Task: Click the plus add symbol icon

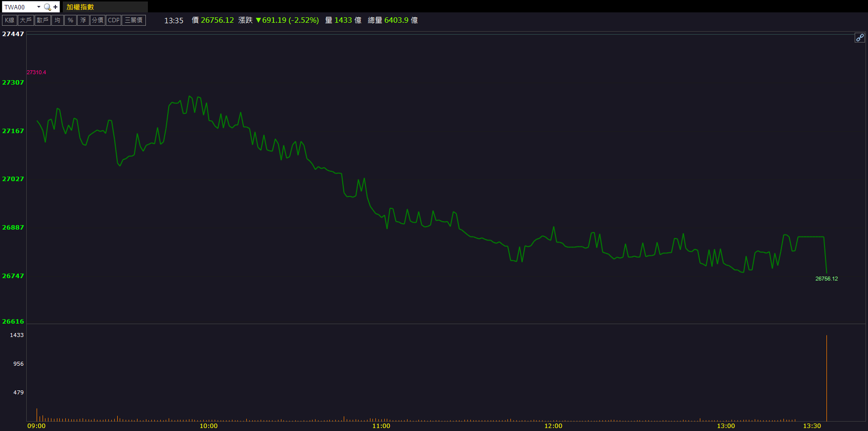Action: (55, 7)
